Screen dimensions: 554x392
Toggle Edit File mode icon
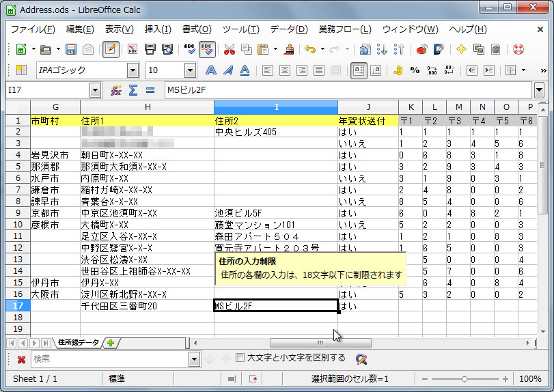click(x=111, y=49)
